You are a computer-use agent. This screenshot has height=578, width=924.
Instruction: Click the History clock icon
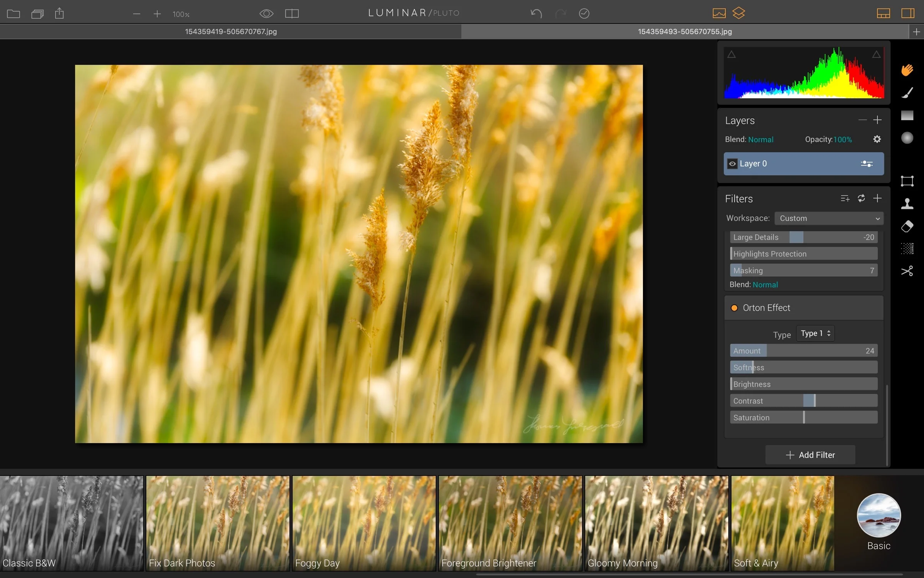[584, 13]
